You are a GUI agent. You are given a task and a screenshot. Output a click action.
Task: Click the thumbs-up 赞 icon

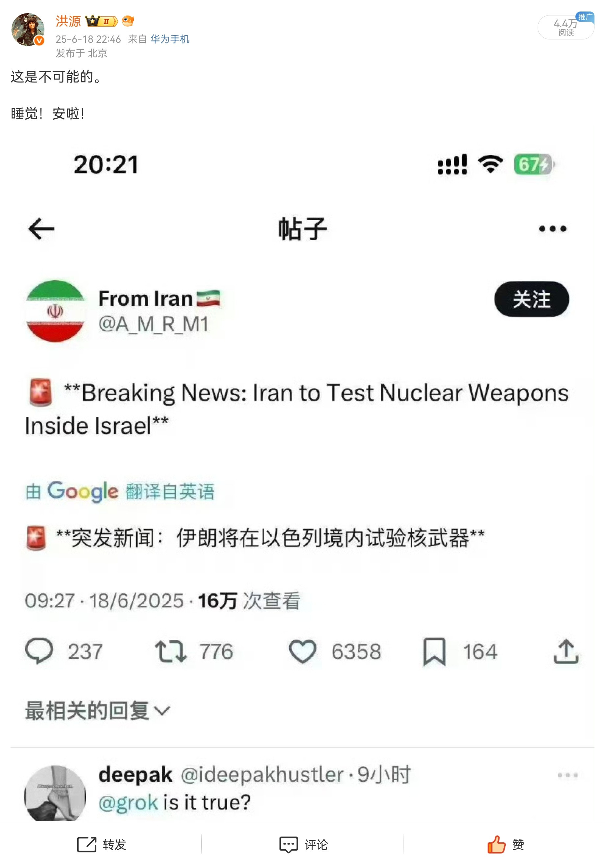pos(496,845)
